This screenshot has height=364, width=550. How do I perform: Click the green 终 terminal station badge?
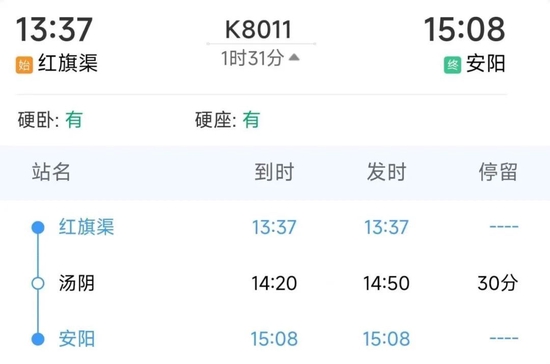[x=452, y=65]
